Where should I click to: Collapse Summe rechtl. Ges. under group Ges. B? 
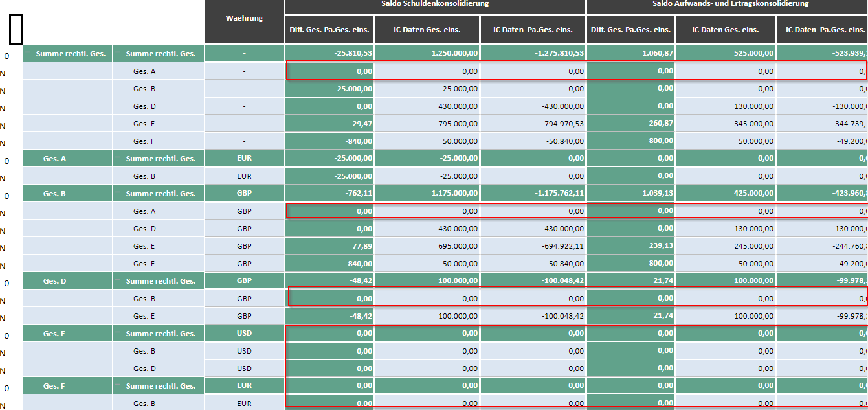coord(118,193)
